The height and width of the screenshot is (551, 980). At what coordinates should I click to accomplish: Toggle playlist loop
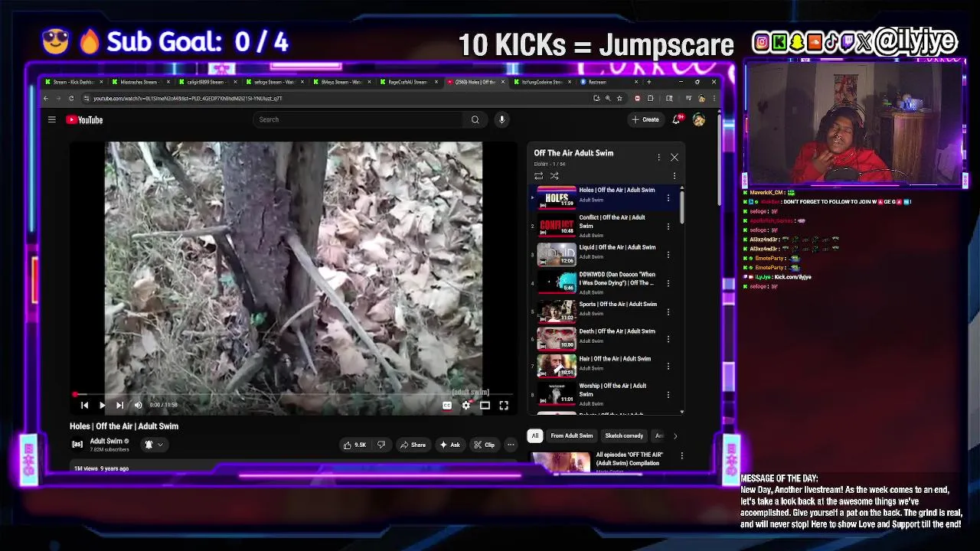[x=538, y=176]
